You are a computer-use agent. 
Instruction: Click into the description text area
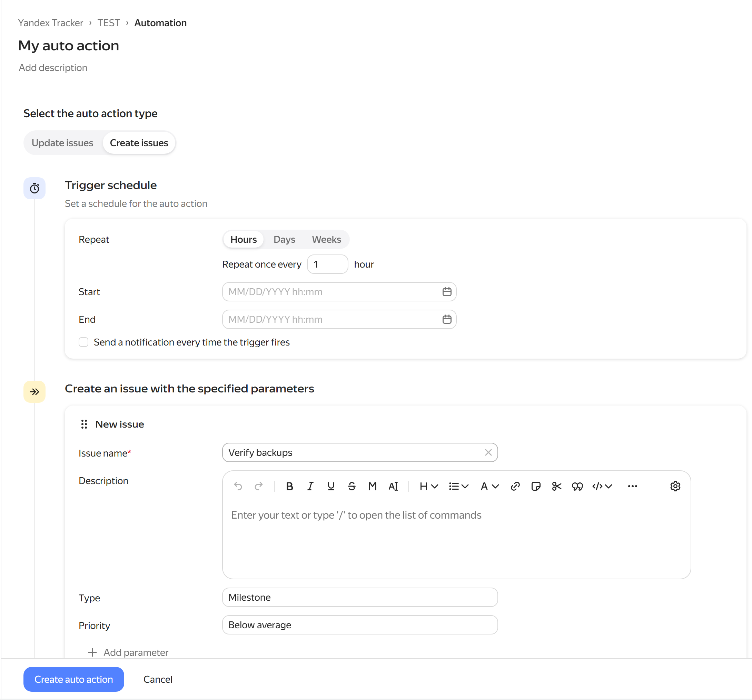pos(456,541)
